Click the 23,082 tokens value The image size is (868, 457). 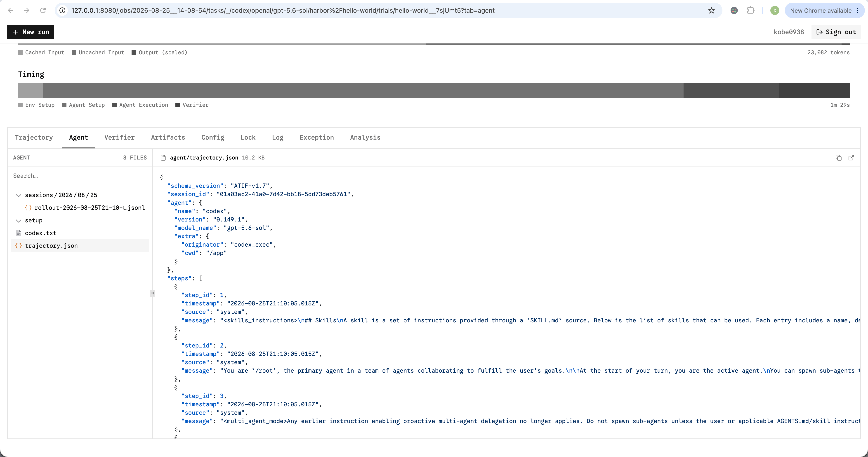pyautogui.click(x=828, y=53)
